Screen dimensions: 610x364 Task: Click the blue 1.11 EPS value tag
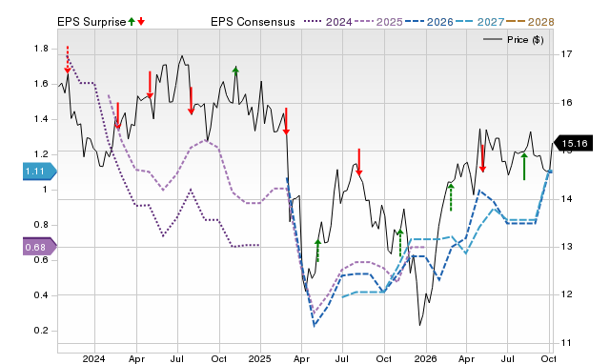(x=40, y=172)
